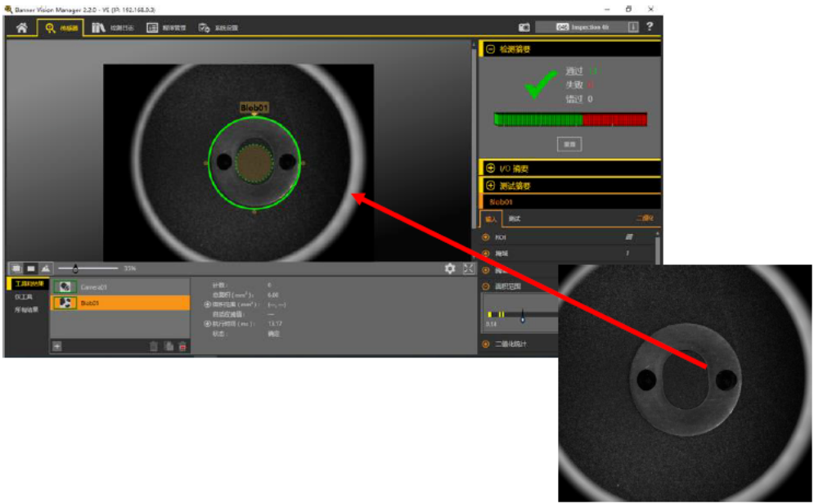Click the ROI shape icon in ROI row
The width and height of the screenshot is (814, 504).
pyautogui.click(x=629, y=236)
